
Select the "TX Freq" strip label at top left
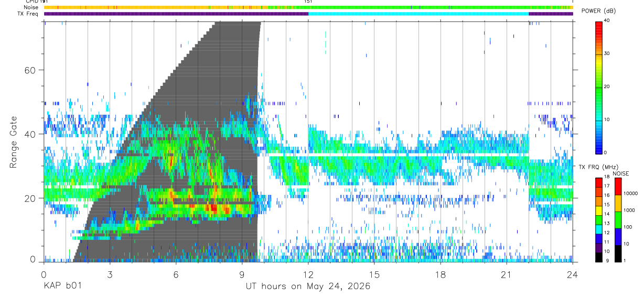(29, 14)
